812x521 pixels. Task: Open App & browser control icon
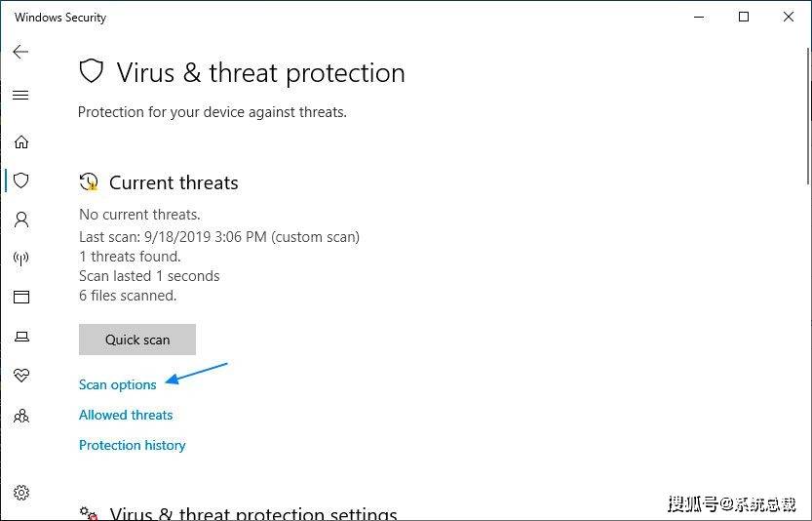[21, 297]
